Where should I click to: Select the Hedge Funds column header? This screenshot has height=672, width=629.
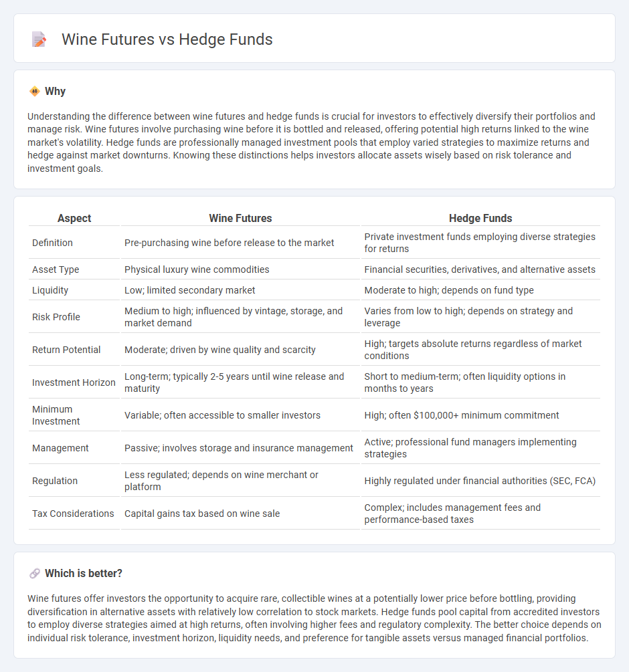[x=480, y=218]
